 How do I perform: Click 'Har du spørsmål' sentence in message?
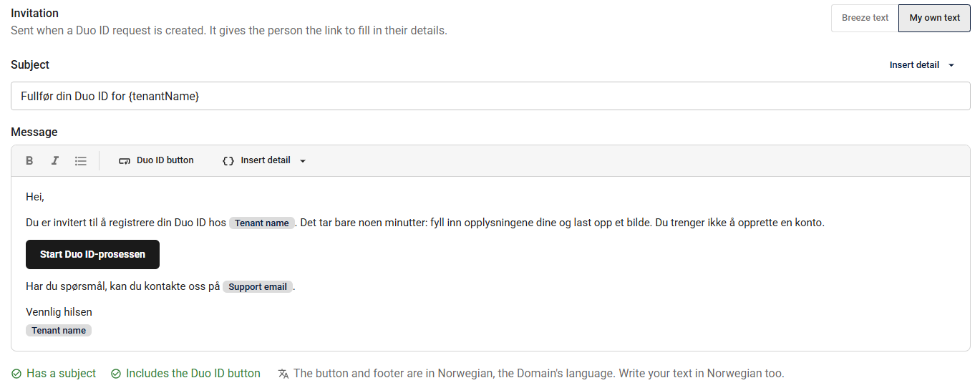[x=122, y=286]
